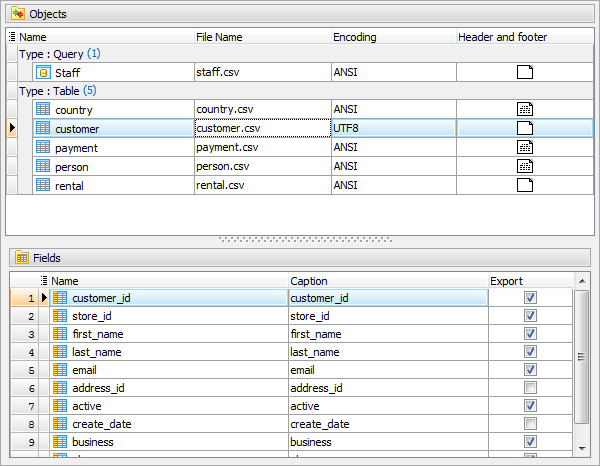Check Export for create_date

pos(530,424)
